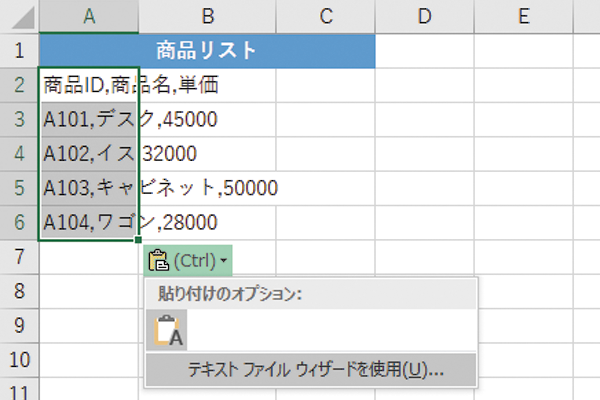Viewport: 600px width, 400px height.
Task: Select the Keep Text Only paste icon
Action: click(x=167, y=330)
